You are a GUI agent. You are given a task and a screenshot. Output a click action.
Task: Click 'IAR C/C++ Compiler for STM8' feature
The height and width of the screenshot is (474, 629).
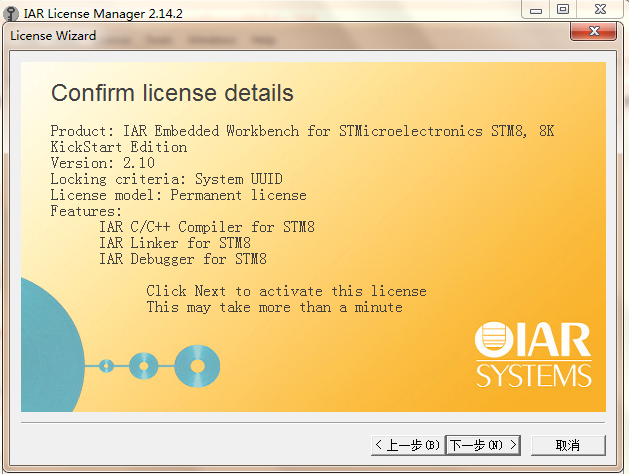pyautogui.click(x=207, y=227)
